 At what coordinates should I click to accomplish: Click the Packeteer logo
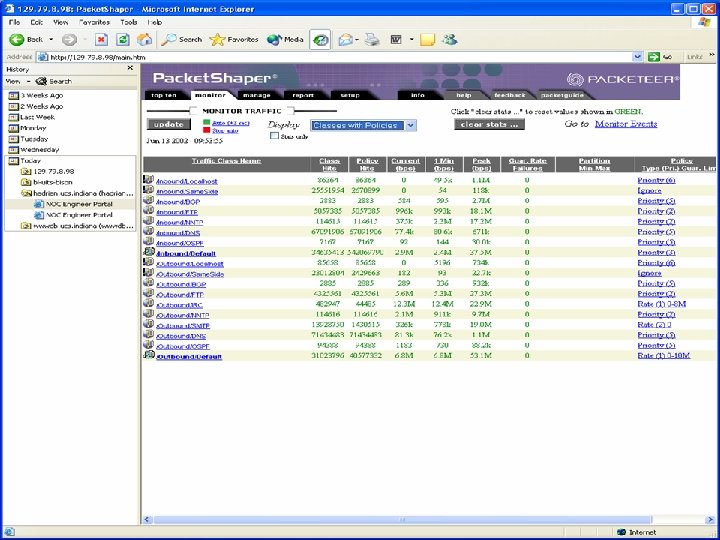point(623,79)
